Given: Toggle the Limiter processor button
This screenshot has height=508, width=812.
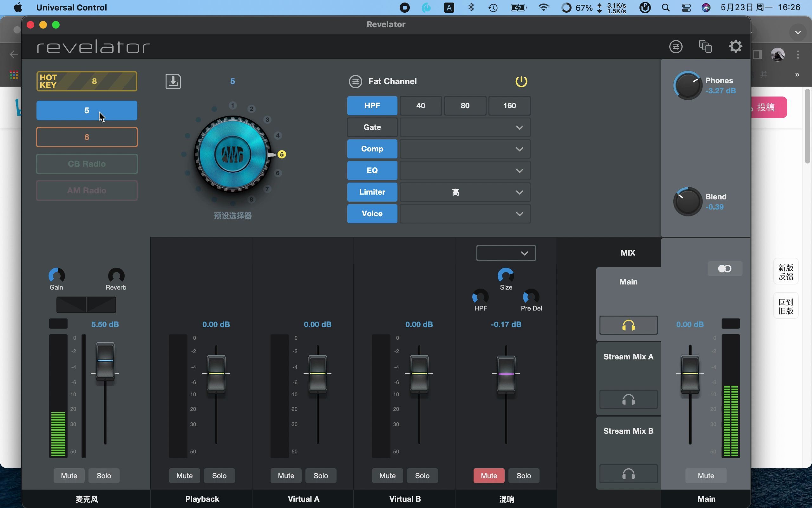Looking at the screenshot, I should 372,192.
